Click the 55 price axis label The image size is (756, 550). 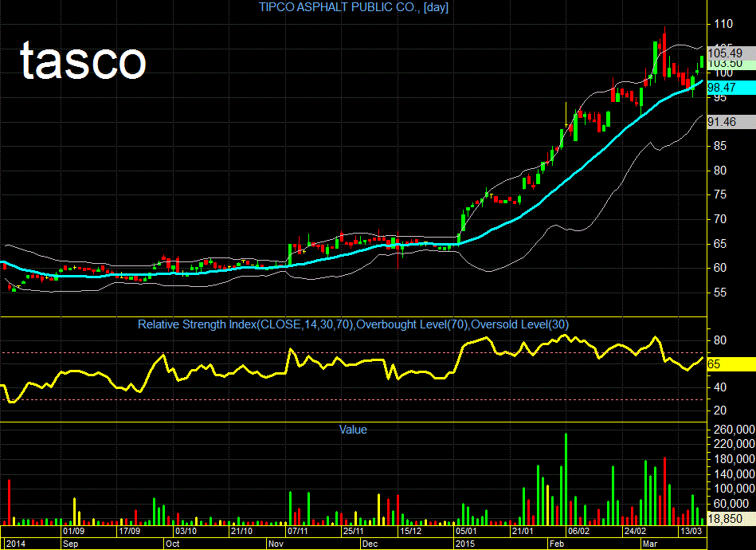[720, 293]
